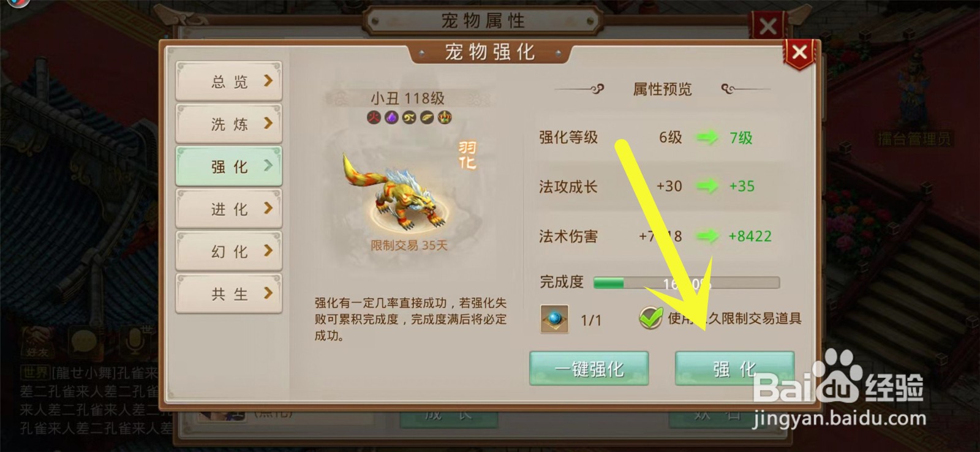
Task: Switch to the 进化 tab
Action: (x=229, y=209)
